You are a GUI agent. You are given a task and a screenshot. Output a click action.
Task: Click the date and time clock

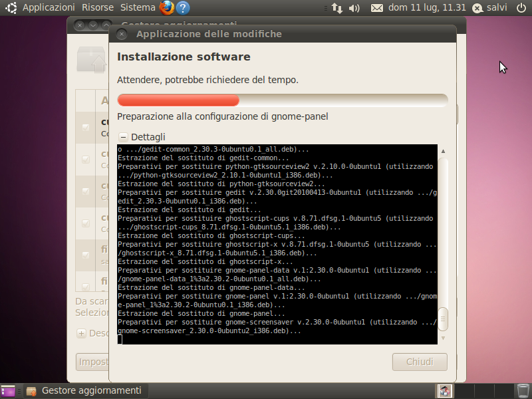coord(427,7)
